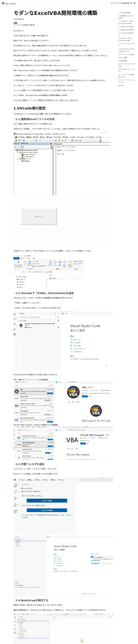Open the VSCode extensions marketplace welcome screenshot

click(x=63, y=341)
